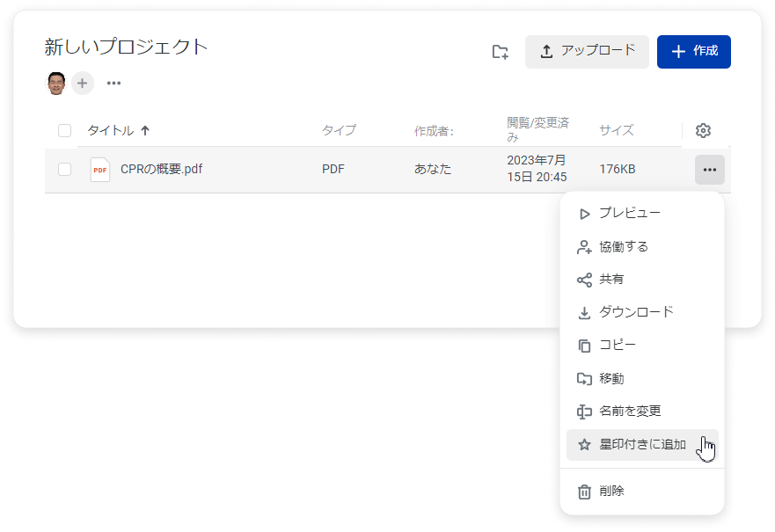Viewport: 775px width, 532px height.
Task: Click the blue 作成 create button
Action: pos(693,51)
